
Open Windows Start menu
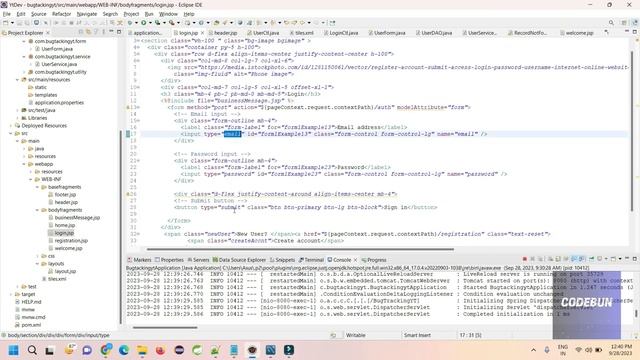tap(13, 350)
